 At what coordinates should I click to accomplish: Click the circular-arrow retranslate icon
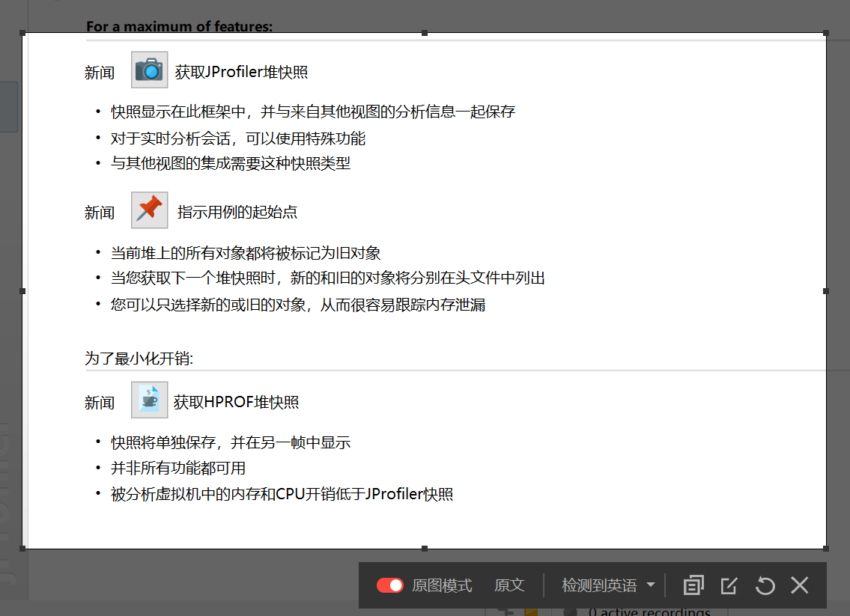coord(765,585)
